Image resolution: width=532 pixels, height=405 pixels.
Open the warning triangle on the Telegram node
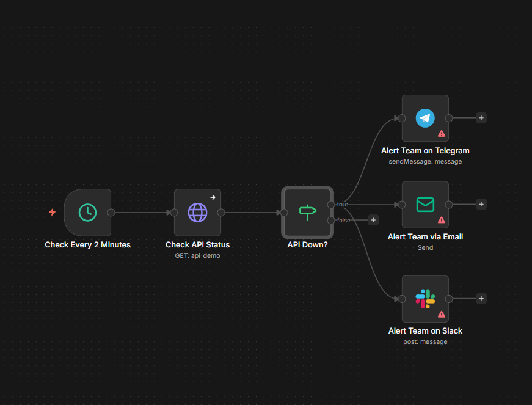(442, 133)
